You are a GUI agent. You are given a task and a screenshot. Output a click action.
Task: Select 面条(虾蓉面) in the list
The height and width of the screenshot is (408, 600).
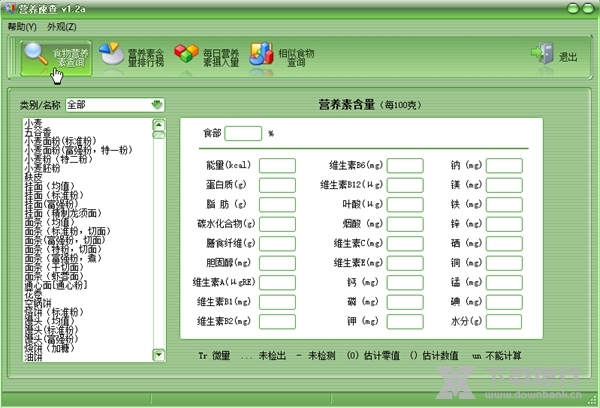click(x=54, y=276)
